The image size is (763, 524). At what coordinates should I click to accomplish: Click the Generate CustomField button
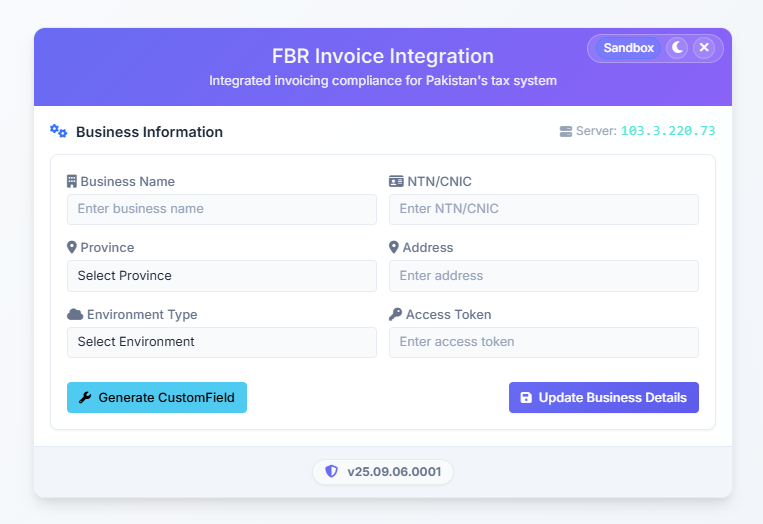(x=157, y=398)
